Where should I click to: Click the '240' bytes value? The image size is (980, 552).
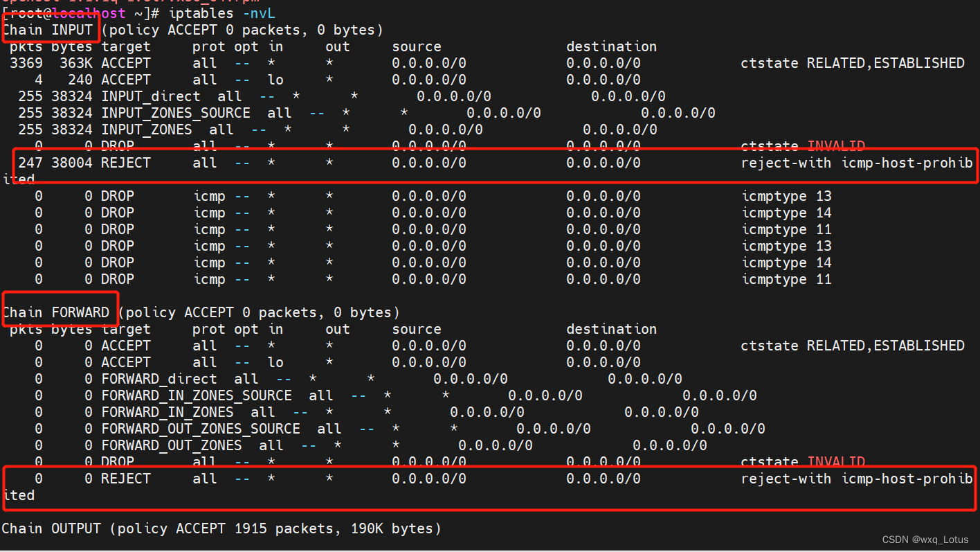tap(80, 80)
